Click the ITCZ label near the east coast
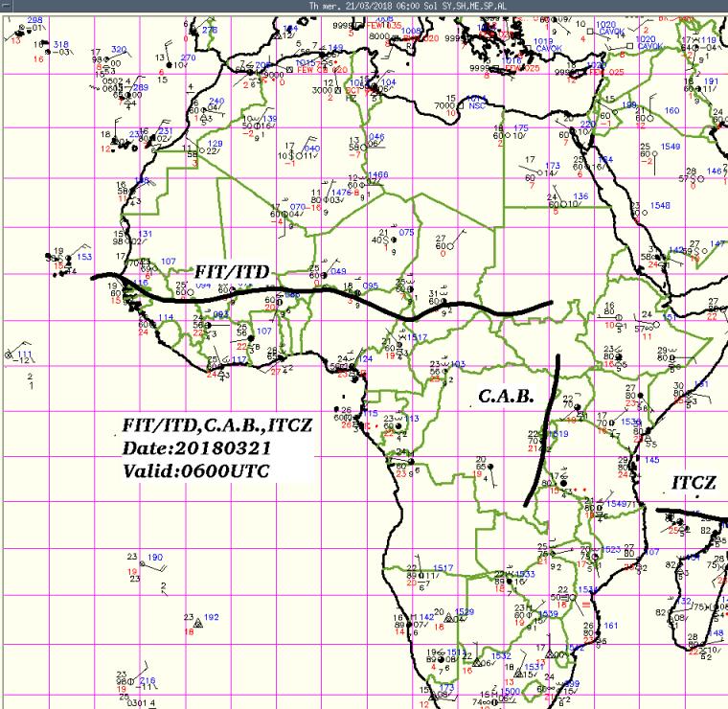Screen dimensions: 728x709 [694, 482]
